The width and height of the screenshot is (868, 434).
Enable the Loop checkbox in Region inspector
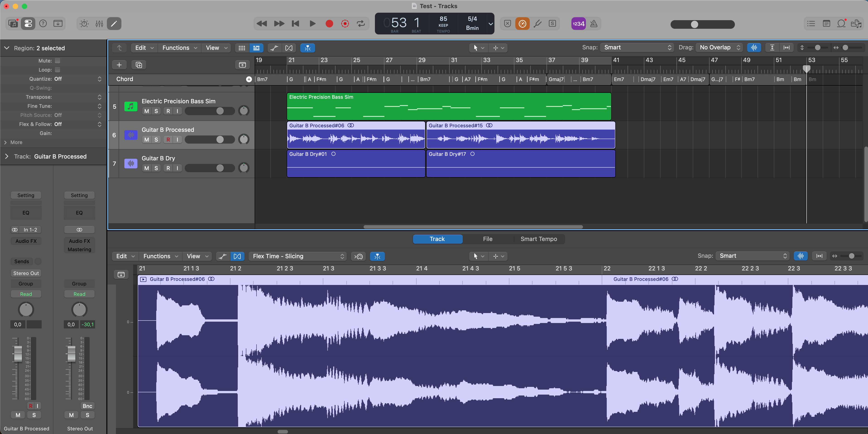[x=58, y=70]
